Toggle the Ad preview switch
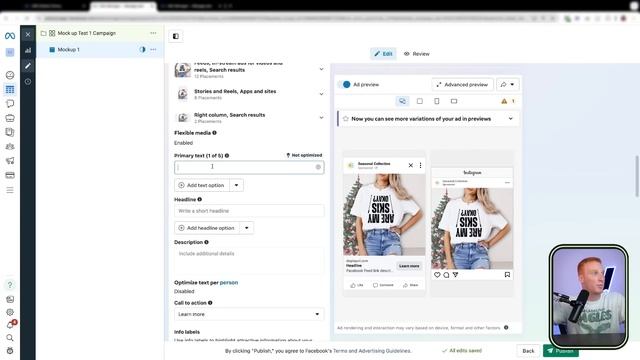 coord(344,84)
